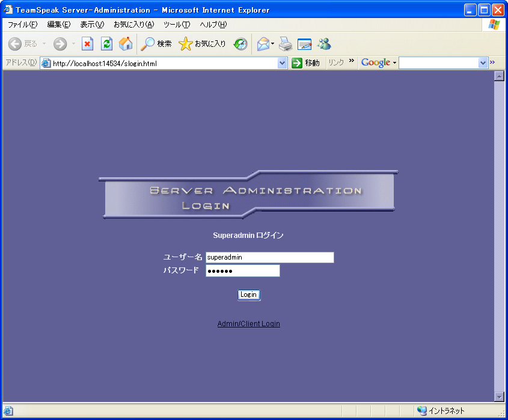Minimize the Internet Explorer window
Viewport: 508px width, 420px height.
click(x=470, y=10)
